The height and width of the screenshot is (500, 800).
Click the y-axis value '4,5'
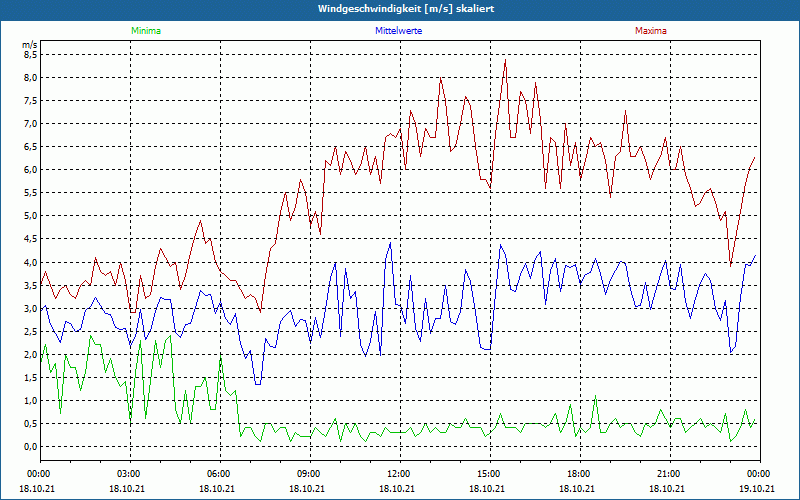31,239
